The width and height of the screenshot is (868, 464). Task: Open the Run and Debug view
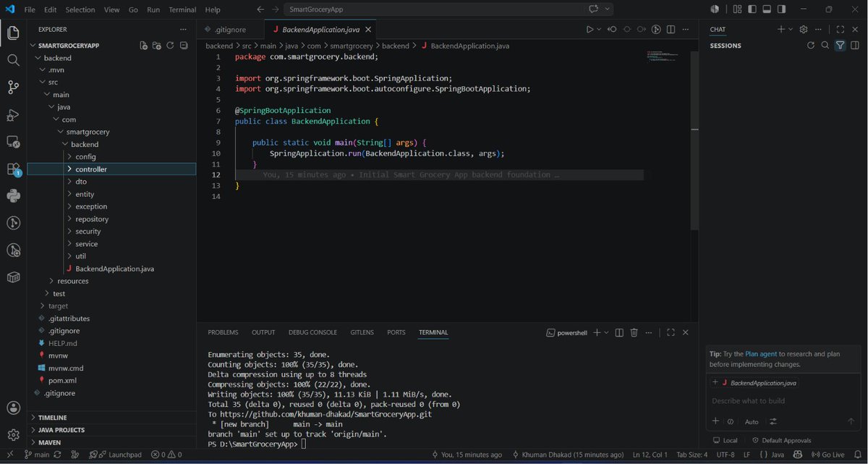[x=13, y=115]
